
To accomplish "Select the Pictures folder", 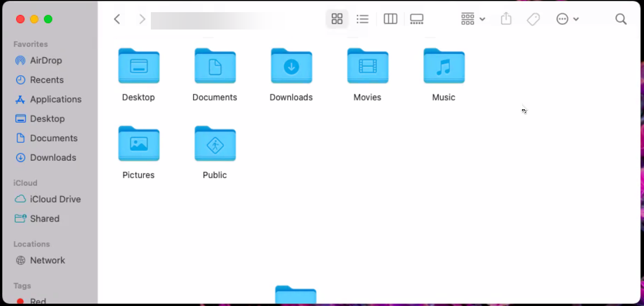I will pyautogui.click(x=139, y=144).
